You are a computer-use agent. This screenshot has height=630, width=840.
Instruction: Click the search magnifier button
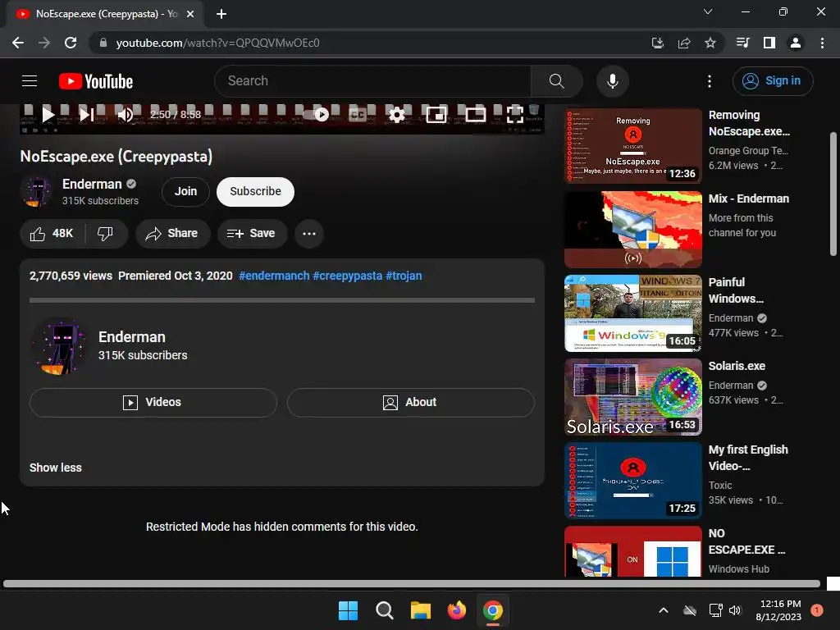click(557, 81)
